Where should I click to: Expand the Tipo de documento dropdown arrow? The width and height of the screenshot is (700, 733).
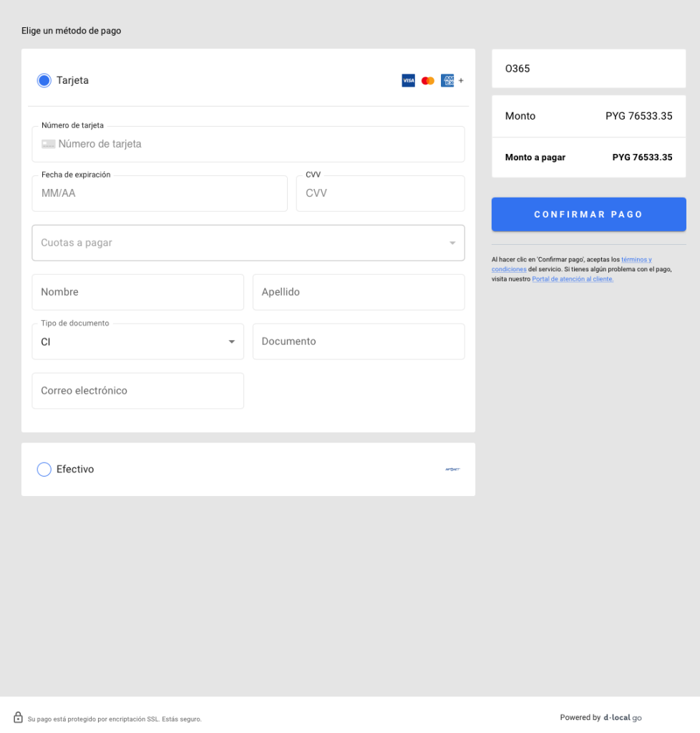[x=231, y=342]
